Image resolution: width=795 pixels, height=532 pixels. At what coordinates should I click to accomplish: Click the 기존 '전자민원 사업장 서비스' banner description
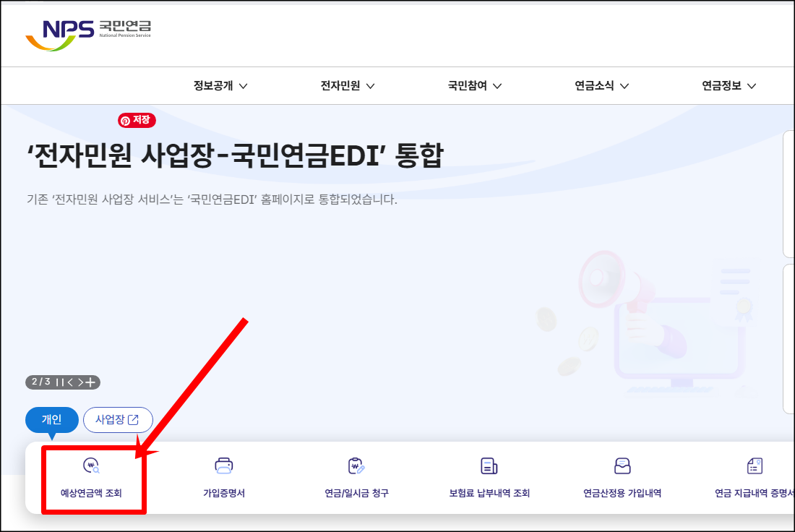pyautogui.click(x=212, y=199)
